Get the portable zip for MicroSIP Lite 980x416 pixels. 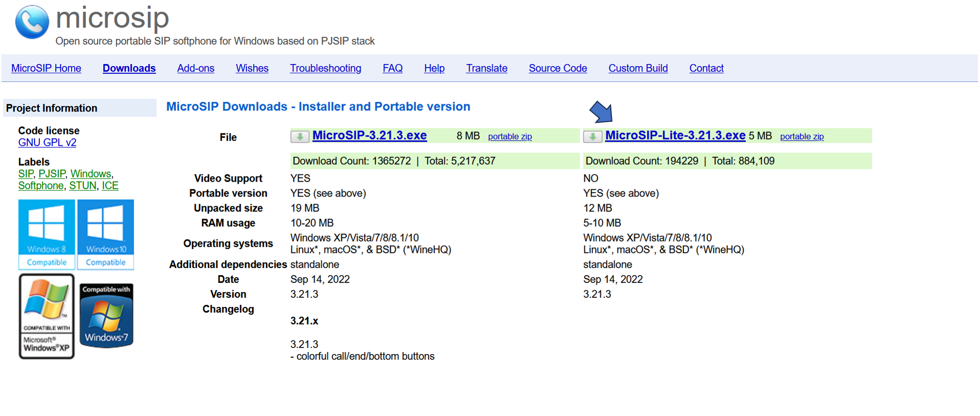tap(802, 137)
